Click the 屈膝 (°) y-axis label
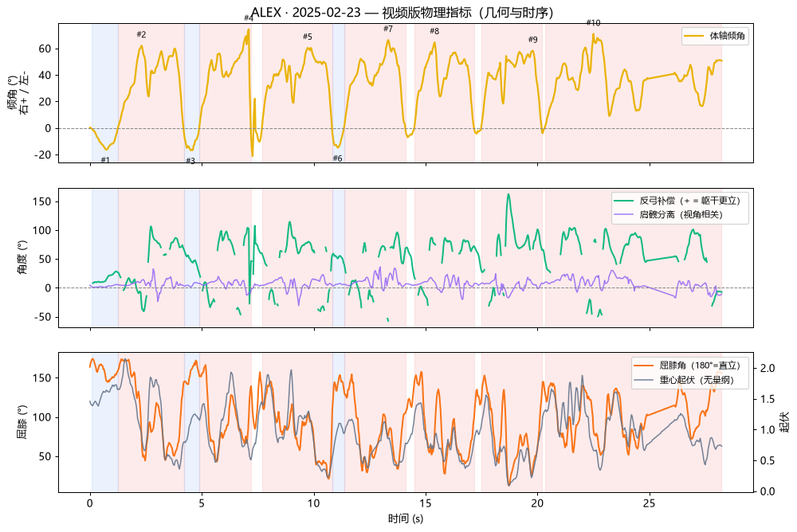This screenshot has width=797, height=532. tap(22, 422)
